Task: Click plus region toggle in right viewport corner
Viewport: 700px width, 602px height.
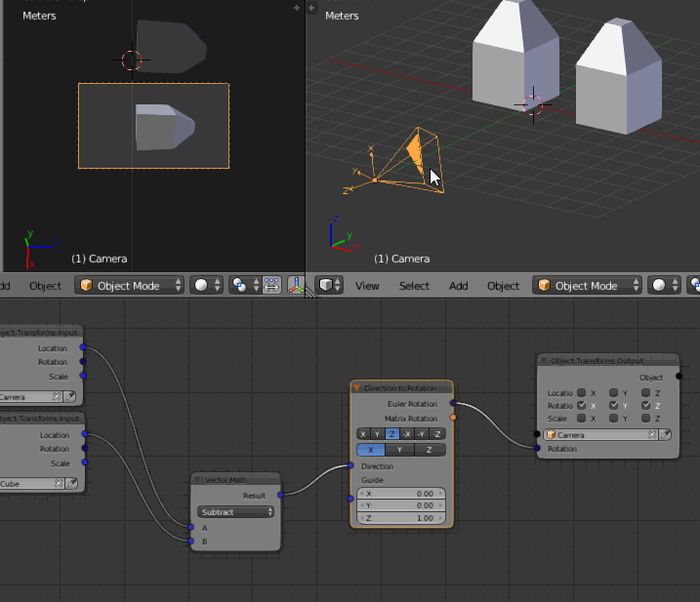Action: pos(311,8)
